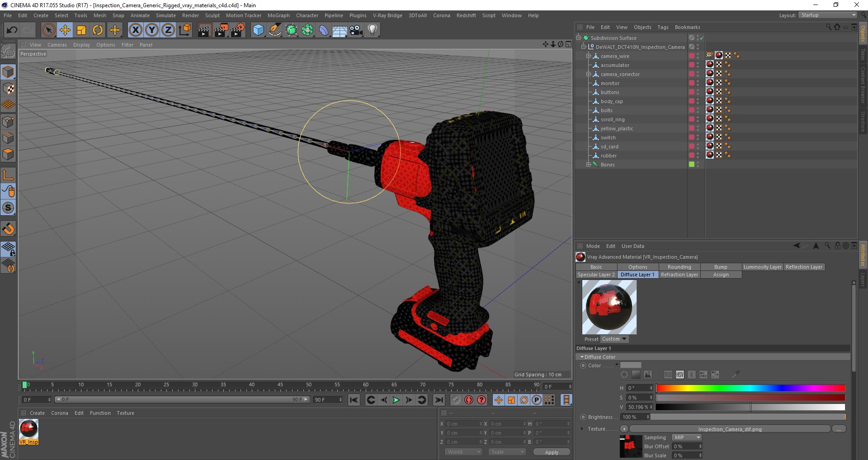Select the VR_Insp material thumbnail

28,432
